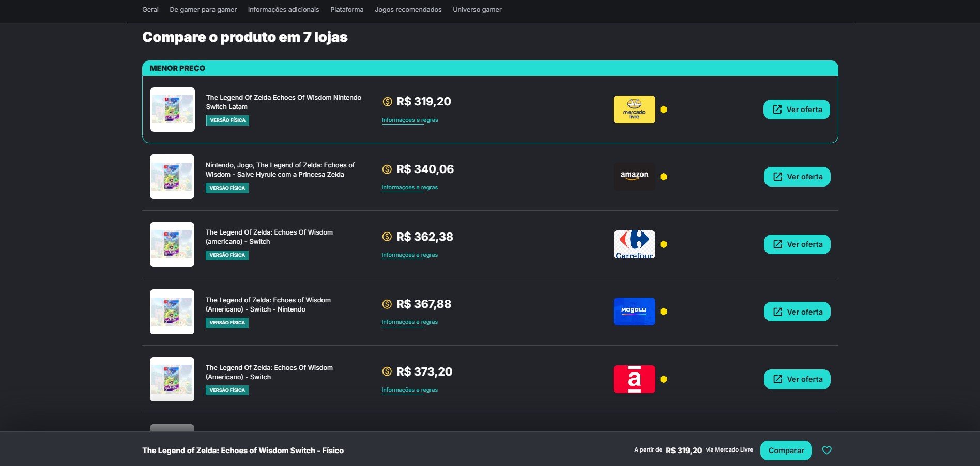Click yellow hexagon badge beside Mercado Livre

click(664, 110)
